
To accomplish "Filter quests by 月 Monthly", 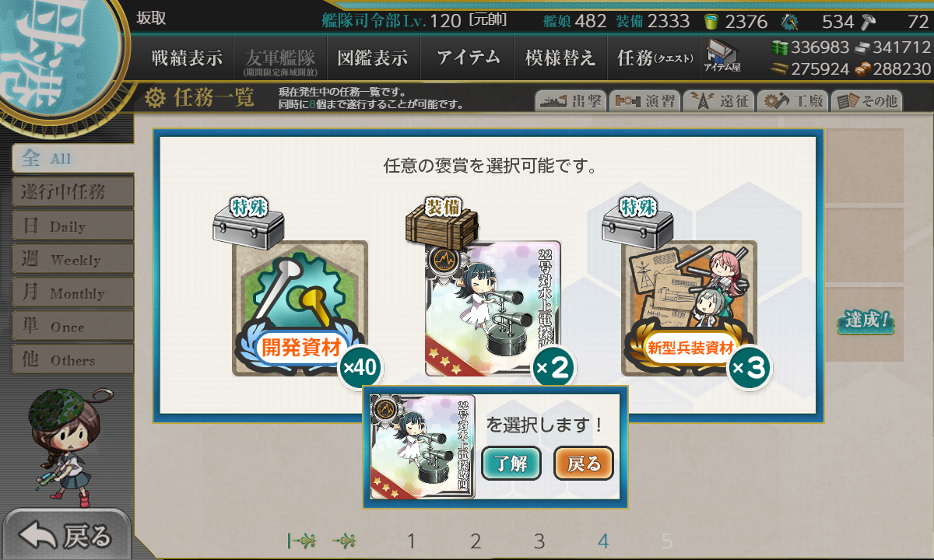I will pyautogui.click(x=72, y=292).
